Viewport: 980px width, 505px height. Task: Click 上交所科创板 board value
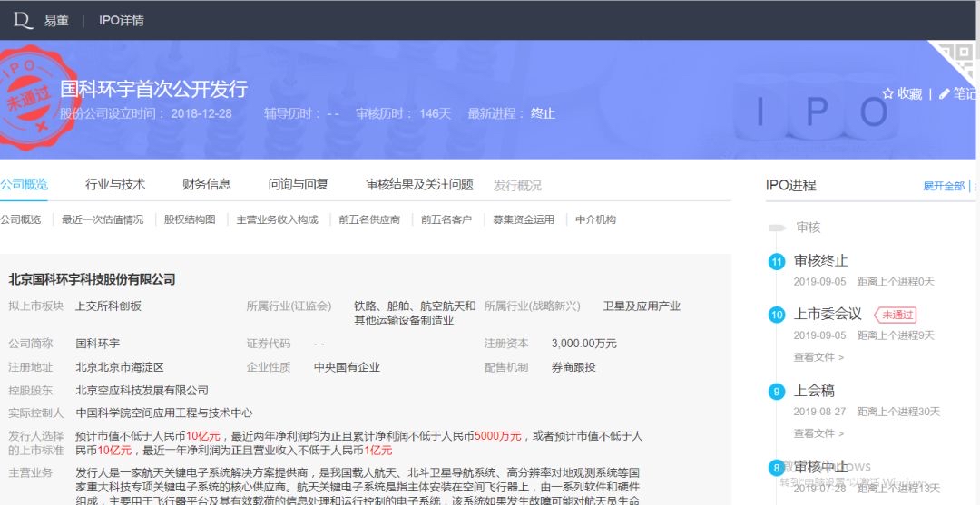click(x=108, y=306)
